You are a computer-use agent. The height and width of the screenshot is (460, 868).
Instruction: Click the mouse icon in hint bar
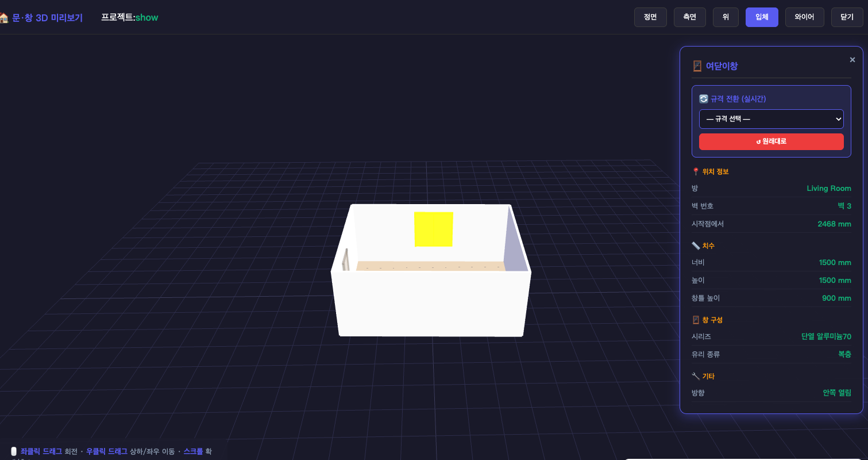(14, 451)
